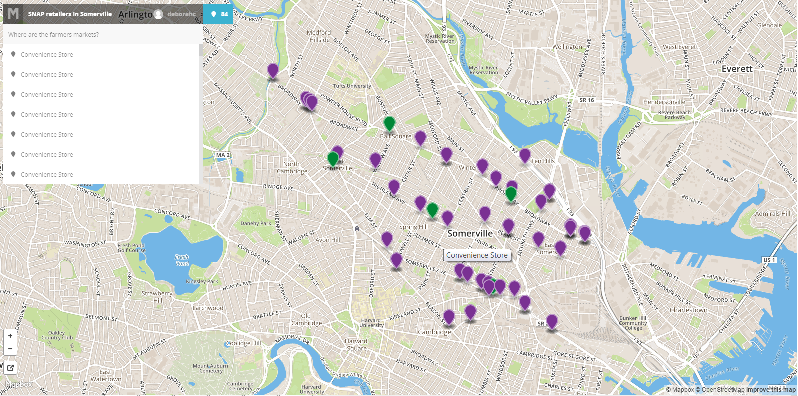Screen dimensions: 798x396
Task: Click the northwesternmost purple marker
Action: (x=273, y=71)
